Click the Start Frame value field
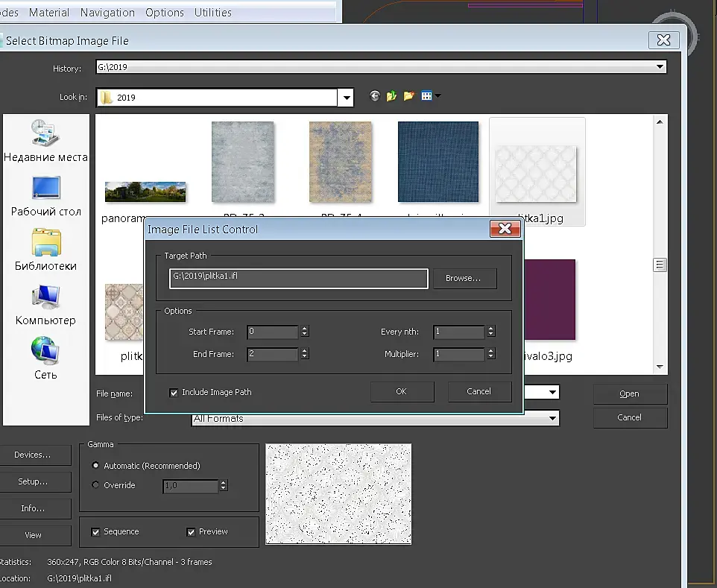717x588 pixels. pyautogui.click(x=273, y=332)
